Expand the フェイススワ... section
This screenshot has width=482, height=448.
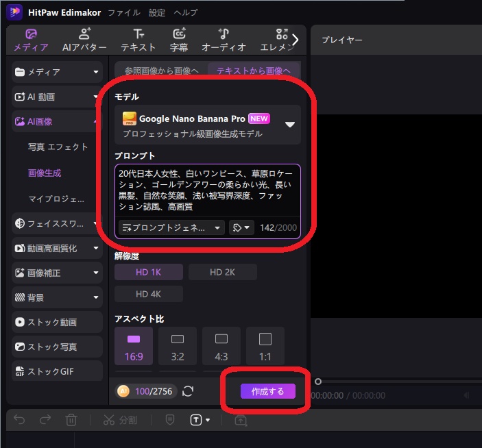pos(95,223)
